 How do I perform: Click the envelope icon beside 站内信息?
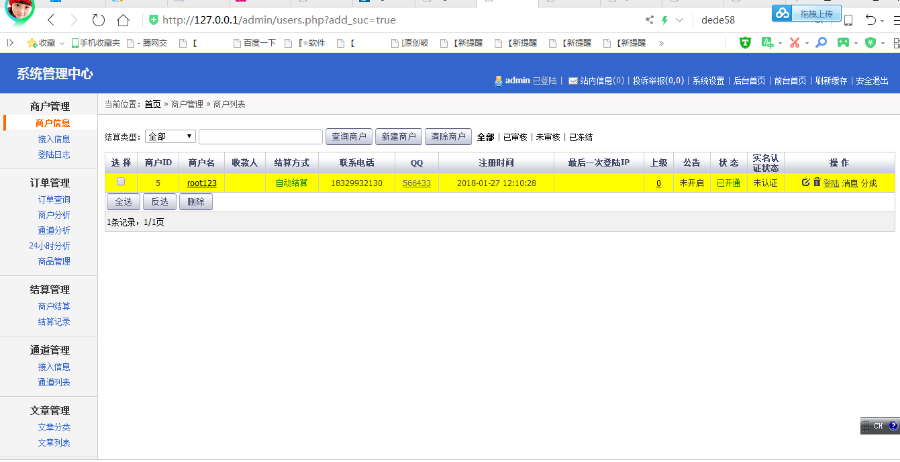click(572, 81)
